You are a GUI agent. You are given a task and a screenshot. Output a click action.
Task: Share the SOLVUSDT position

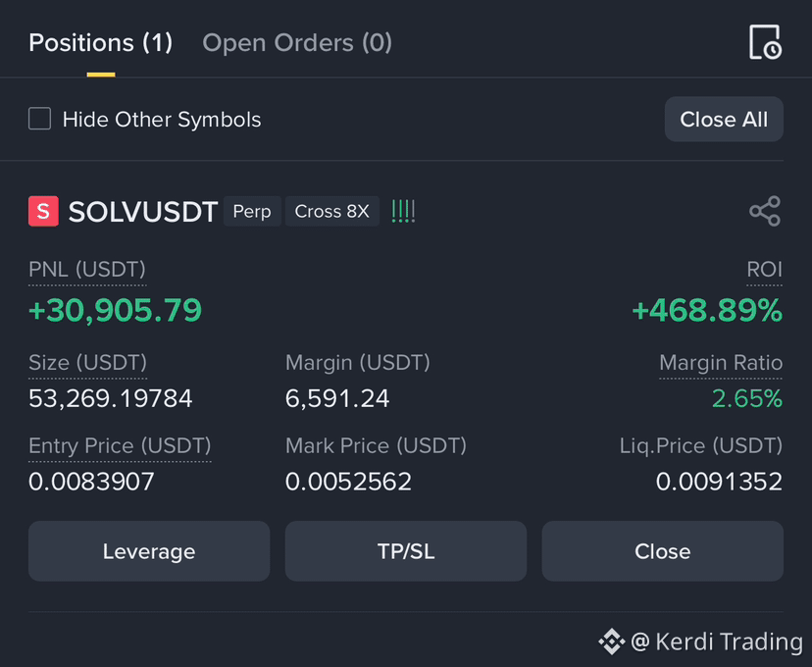765,211
